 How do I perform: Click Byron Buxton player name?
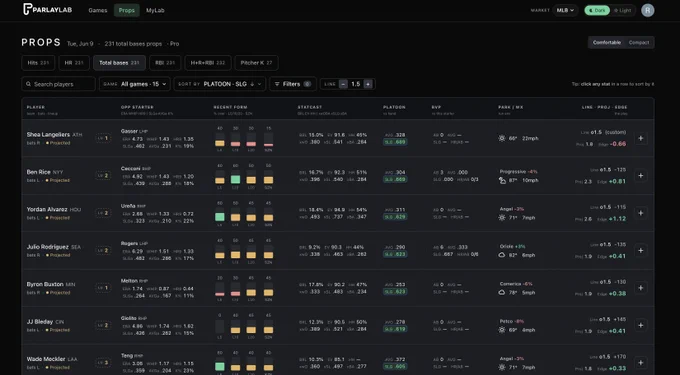click(45, 284)
